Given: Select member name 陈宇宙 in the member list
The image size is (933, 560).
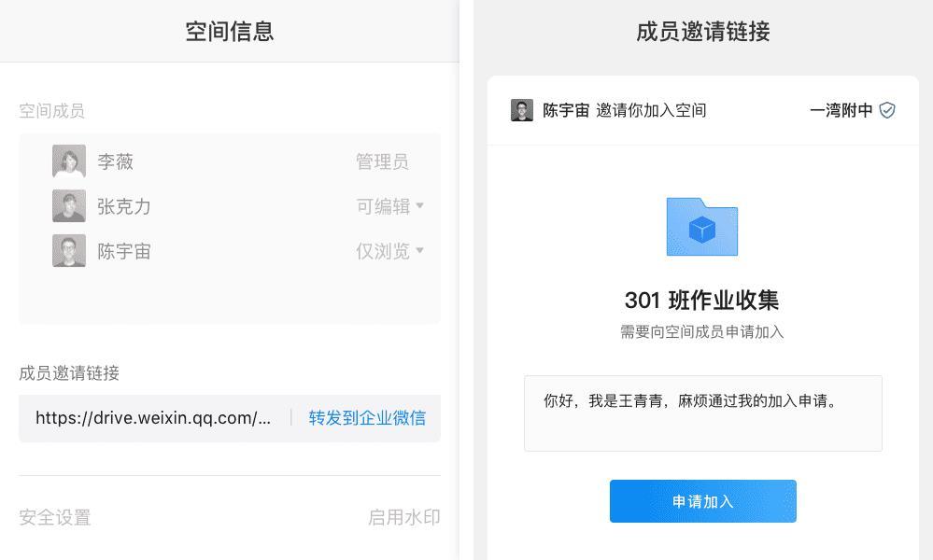Looking at the screenshot, I should point(124,251).
